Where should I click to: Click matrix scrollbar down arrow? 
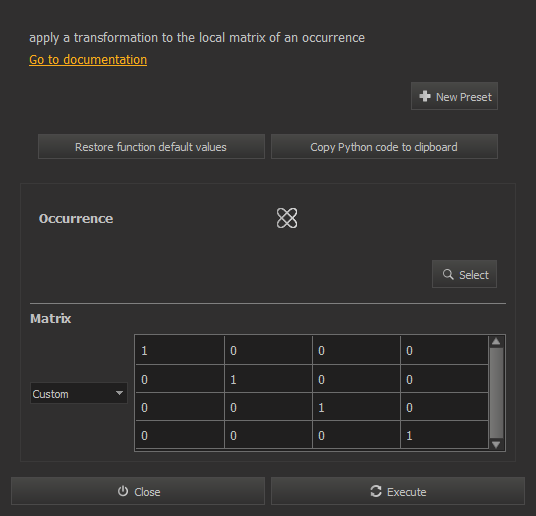click(x=496, y=444)
